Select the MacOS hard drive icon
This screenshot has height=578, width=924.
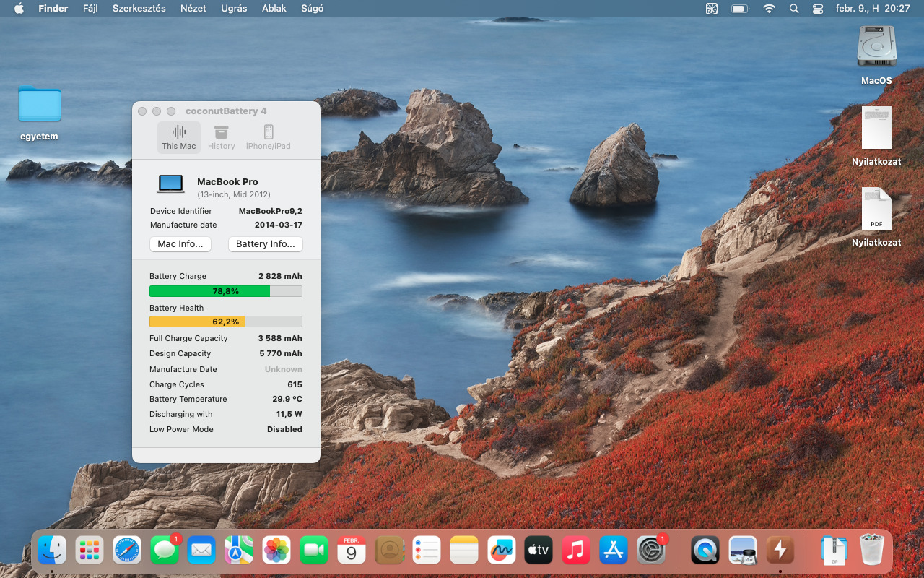876,48
